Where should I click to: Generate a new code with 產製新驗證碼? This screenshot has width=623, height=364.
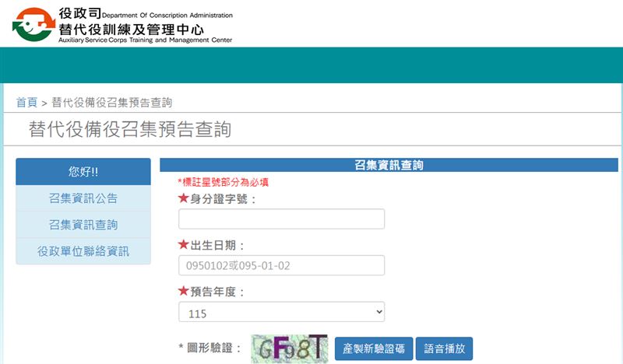click(374, 348)
